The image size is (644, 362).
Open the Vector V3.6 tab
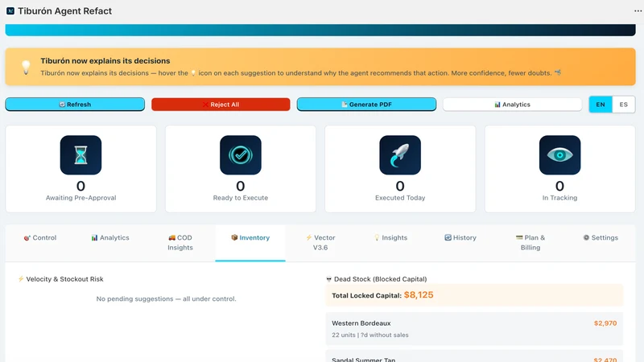pyautogui.click(x=320, y=243)
